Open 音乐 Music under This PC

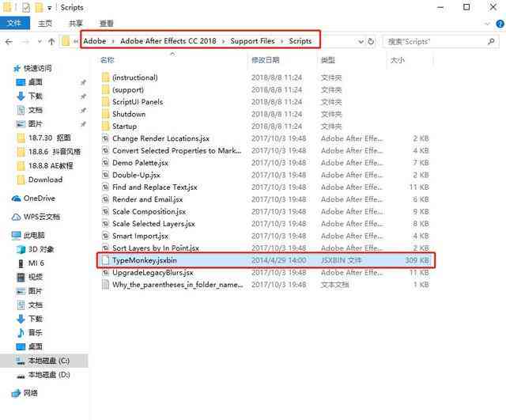[35, 332]
